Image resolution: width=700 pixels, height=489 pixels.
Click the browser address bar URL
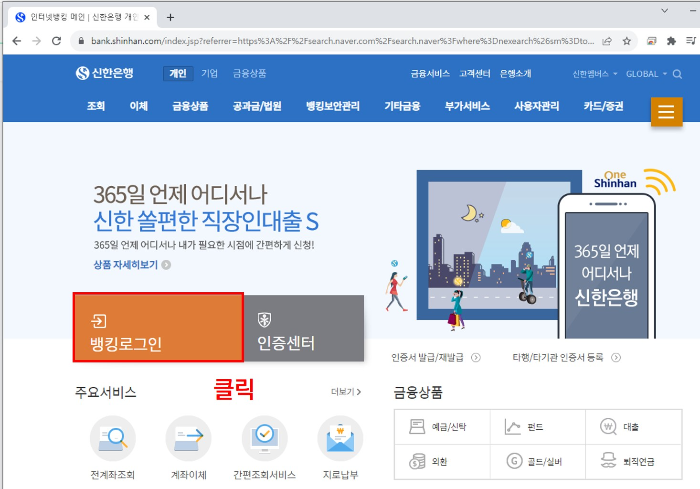[x=342, y=41]
